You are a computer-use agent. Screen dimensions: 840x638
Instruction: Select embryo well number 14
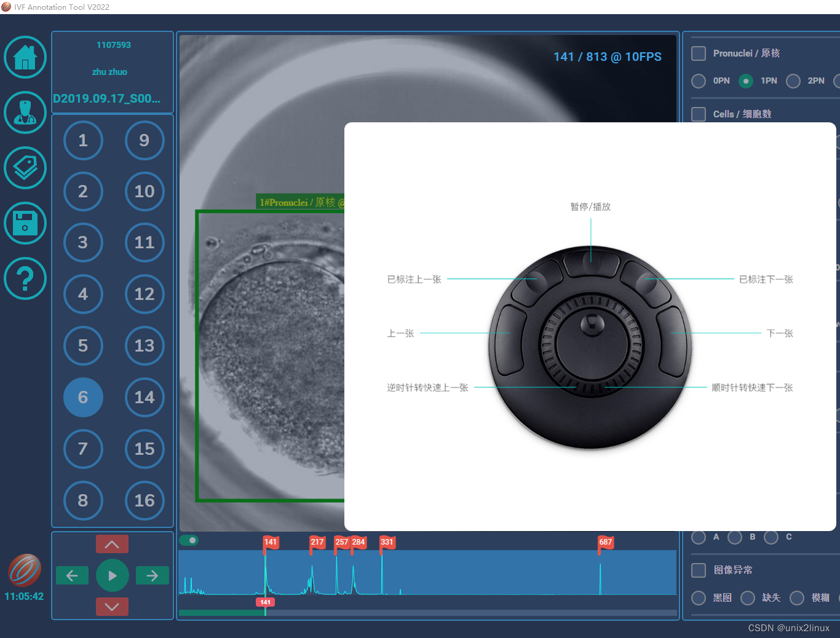145,397
